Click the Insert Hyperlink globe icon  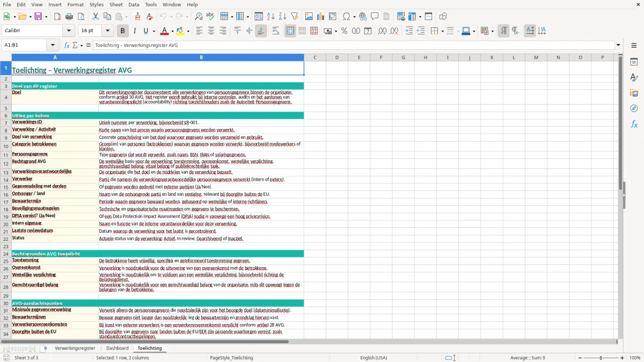[363, 17]
